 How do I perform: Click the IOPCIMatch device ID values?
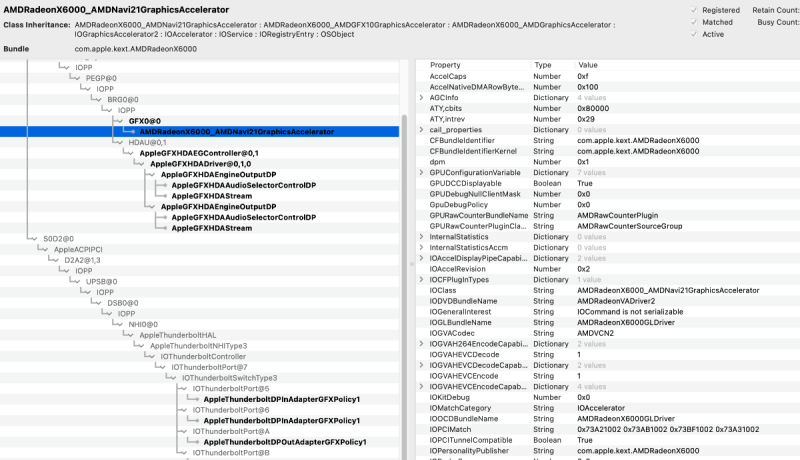click(x=668, y=429)
